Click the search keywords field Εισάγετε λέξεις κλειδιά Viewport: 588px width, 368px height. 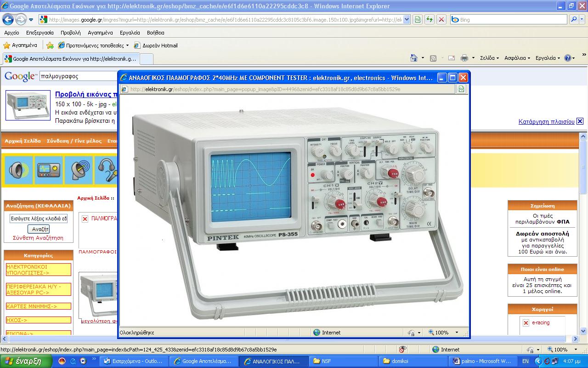coord(39,219)
